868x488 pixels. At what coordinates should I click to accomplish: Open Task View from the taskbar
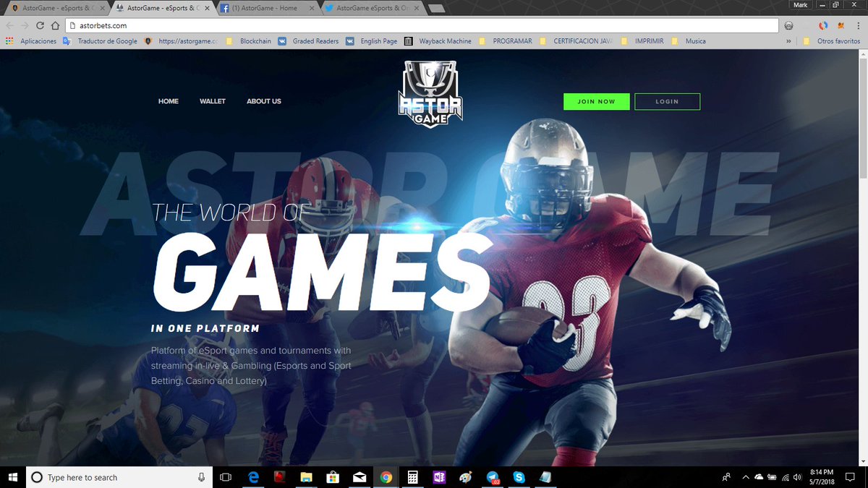coord(225,477)
